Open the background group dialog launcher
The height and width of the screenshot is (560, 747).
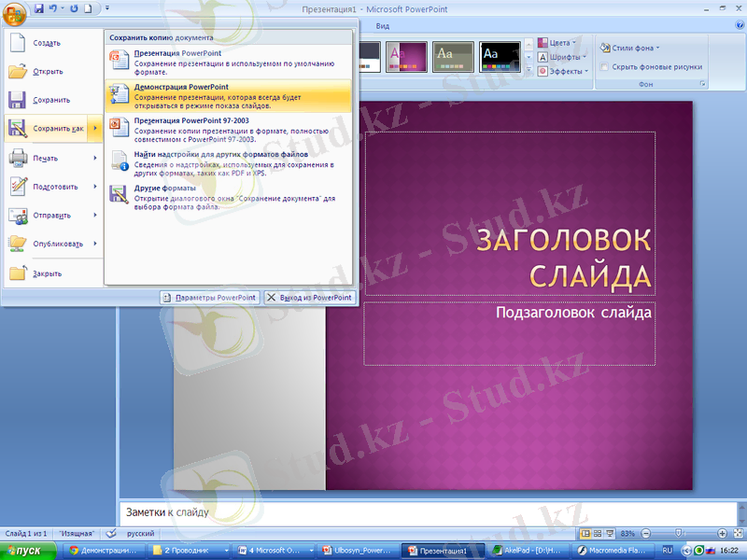[702, 84]
